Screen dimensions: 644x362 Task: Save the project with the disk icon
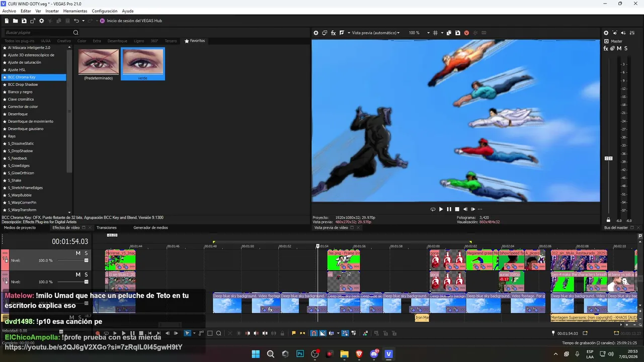point(24,21)
